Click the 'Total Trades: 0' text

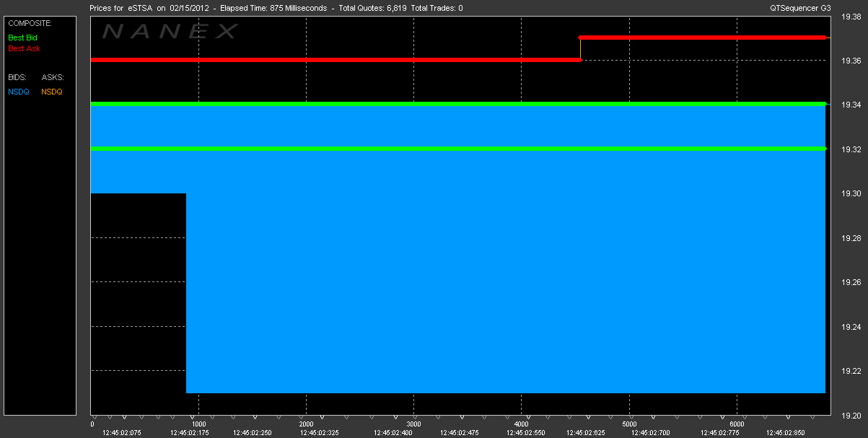coord(437,8)
